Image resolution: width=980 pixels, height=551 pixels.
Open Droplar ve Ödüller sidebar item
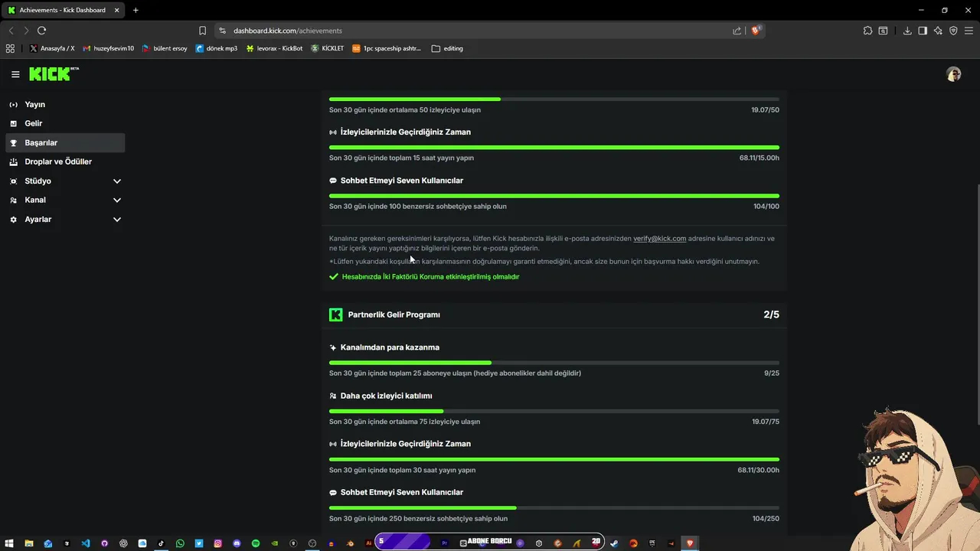coord(65,161)
